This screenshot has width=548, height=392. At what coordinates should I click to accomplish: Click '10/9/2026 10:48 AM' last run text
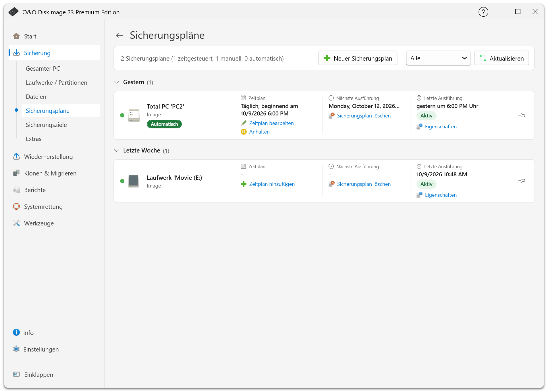click(442, 174)
